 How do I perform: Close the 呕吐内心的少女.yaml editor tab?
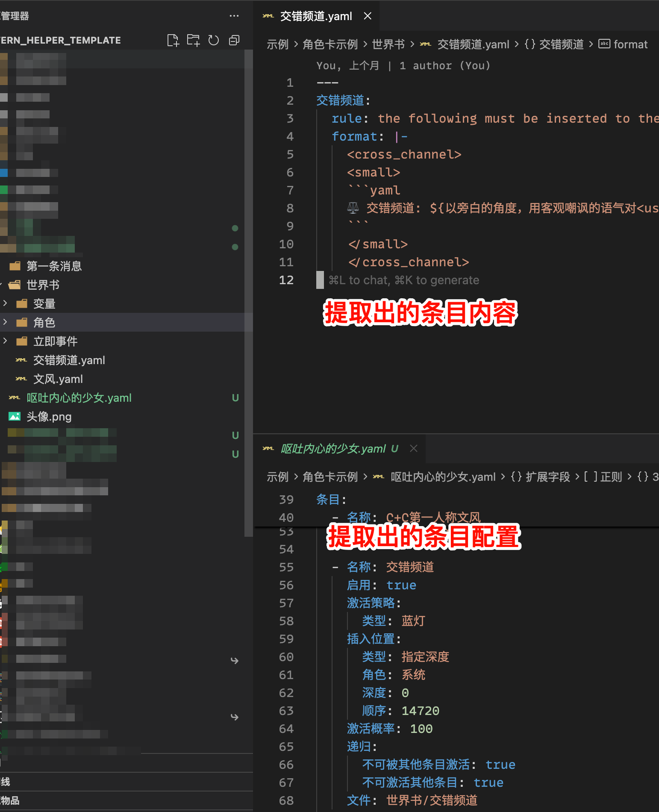[413, 448]
